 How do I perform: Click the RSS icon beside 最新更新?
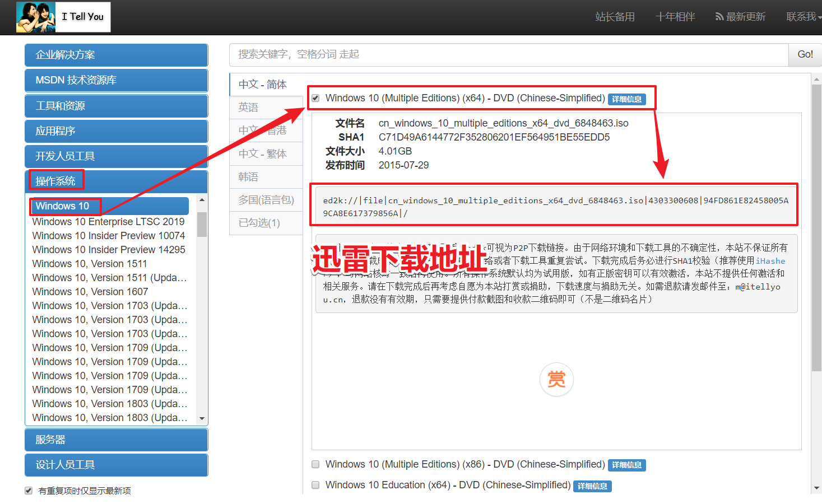(719, 17)
